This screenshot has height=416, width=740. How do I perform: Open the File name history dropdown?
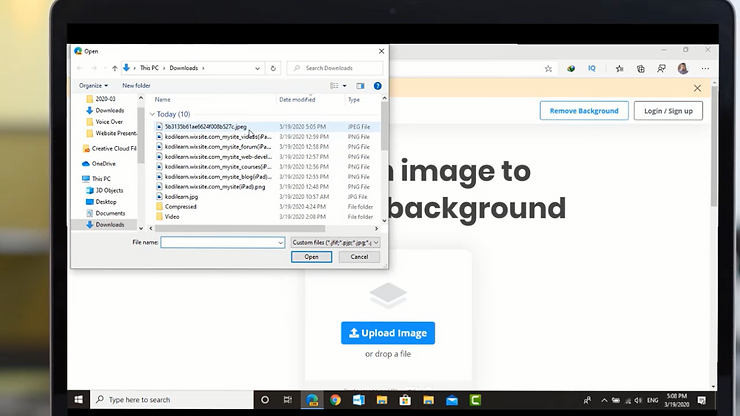click(280, 243)
